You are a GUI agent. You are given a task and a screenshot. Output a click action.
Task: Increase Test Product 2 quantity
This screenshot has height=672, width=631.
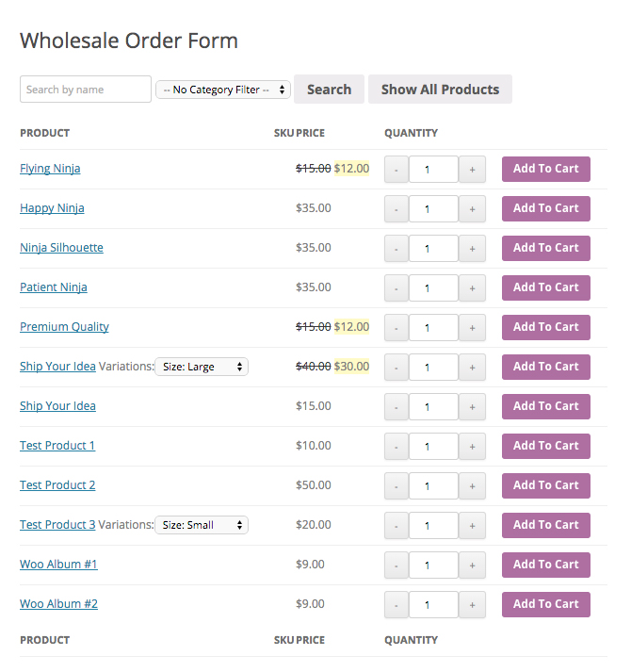click(472, 486)
